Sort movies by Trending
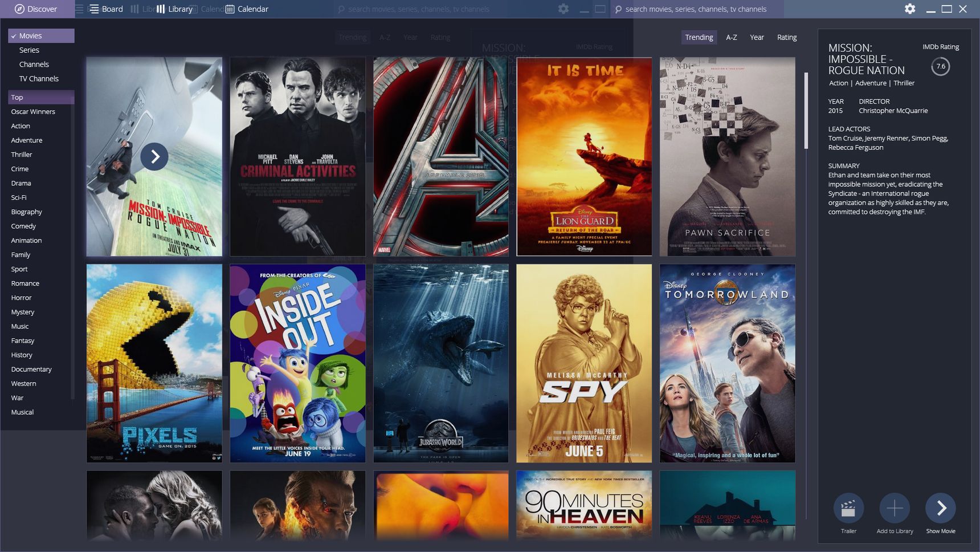 coord(699,37)
